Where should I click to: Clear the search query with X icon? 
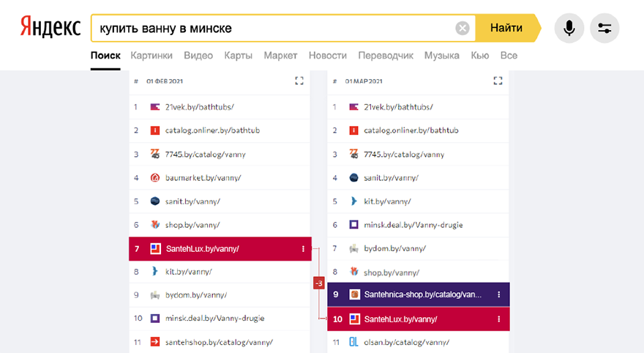click(463, 29)
